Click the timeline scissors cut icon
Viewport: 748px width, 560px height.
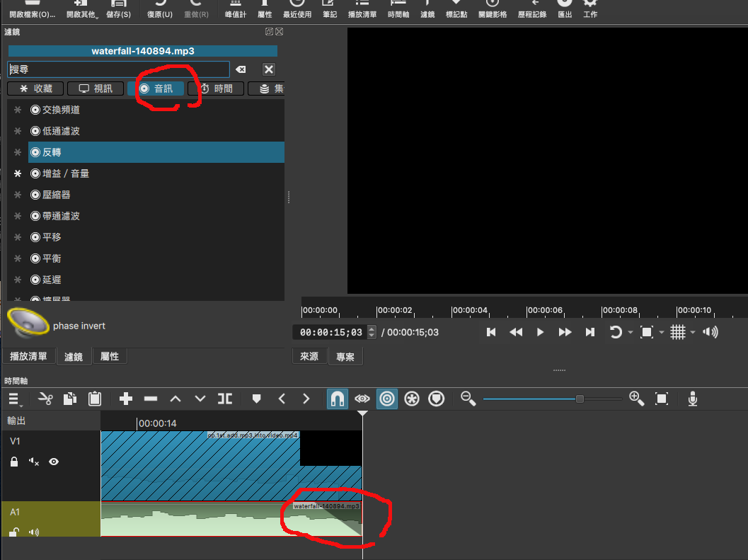(46, 399)
